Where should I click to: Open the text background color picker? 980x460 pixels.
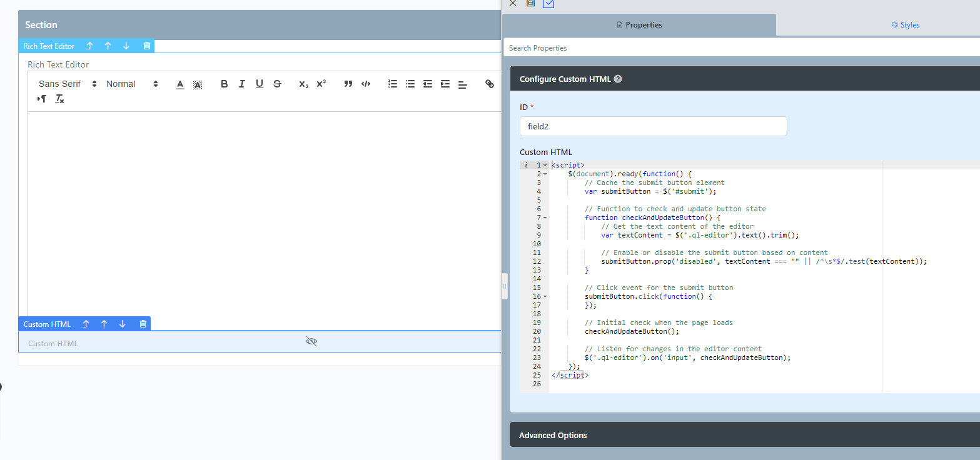pyautogui.click(x=198, y=84)
